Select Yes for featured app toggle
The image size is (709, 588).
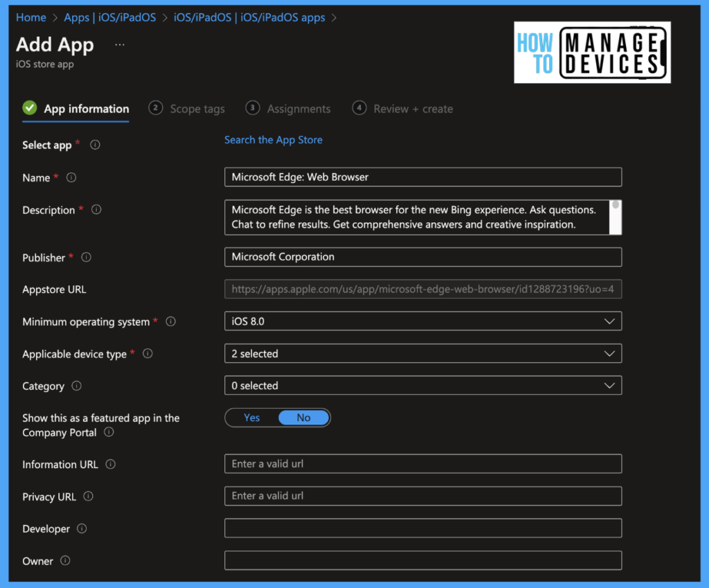(252, 418)
